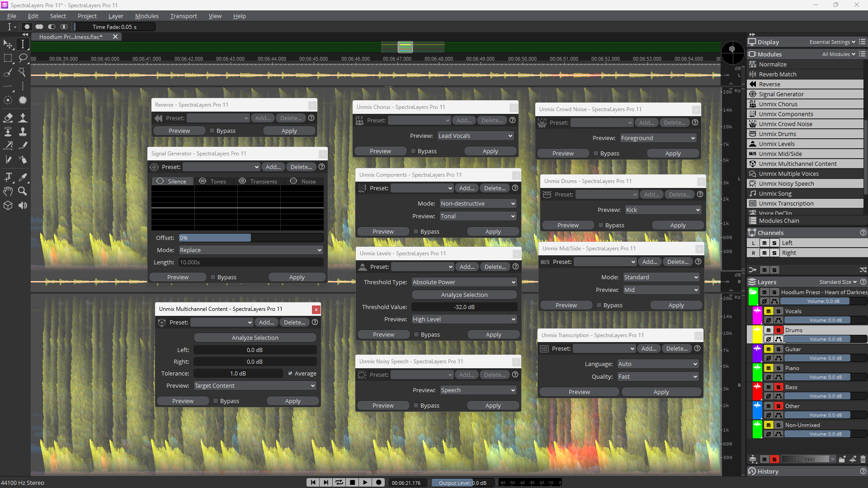Select Unmix Song in modules list
868x488 pixels.
pyautogui.click(x=805, y=194)
